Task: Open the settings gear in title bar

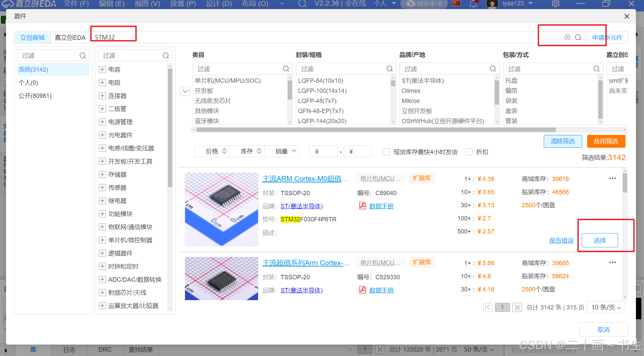Action: (556, 4)
